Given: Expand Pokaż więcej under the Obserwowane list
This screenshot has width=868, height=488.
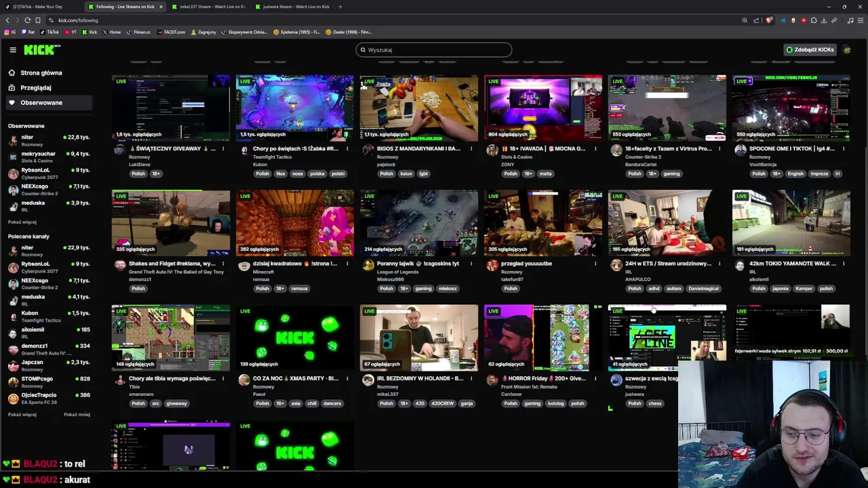Looking at the screenshot, I should click(x=22, y=222).
